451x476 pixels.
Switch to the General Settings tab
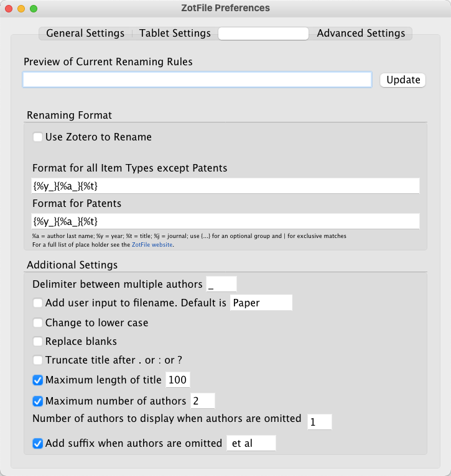pos(85,34)
